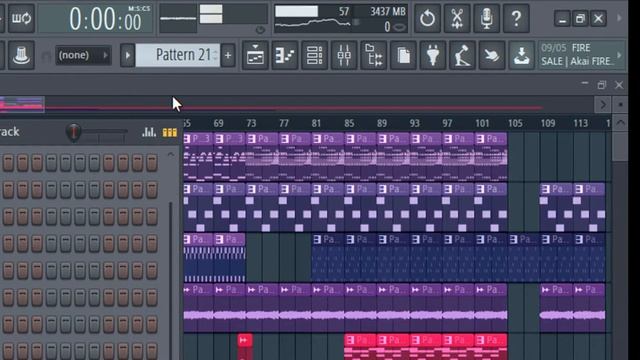Open the Browser folder tree icon
Image resolution: width=640 pixels, height=360 pixels.
click(373, 55)
